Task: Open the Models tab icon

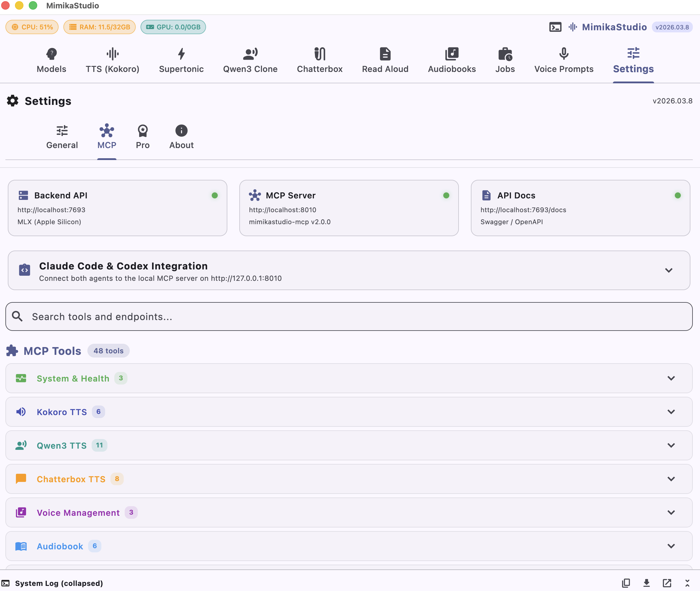Action: tap(51, 54)
